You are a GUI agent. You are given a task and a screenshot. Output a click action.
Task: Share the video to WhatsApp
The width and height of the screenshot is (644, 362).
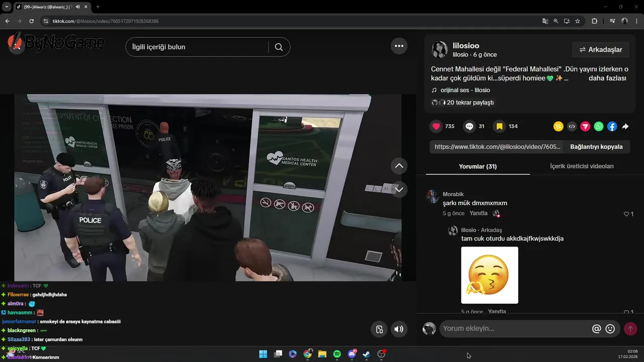[599, 127]
